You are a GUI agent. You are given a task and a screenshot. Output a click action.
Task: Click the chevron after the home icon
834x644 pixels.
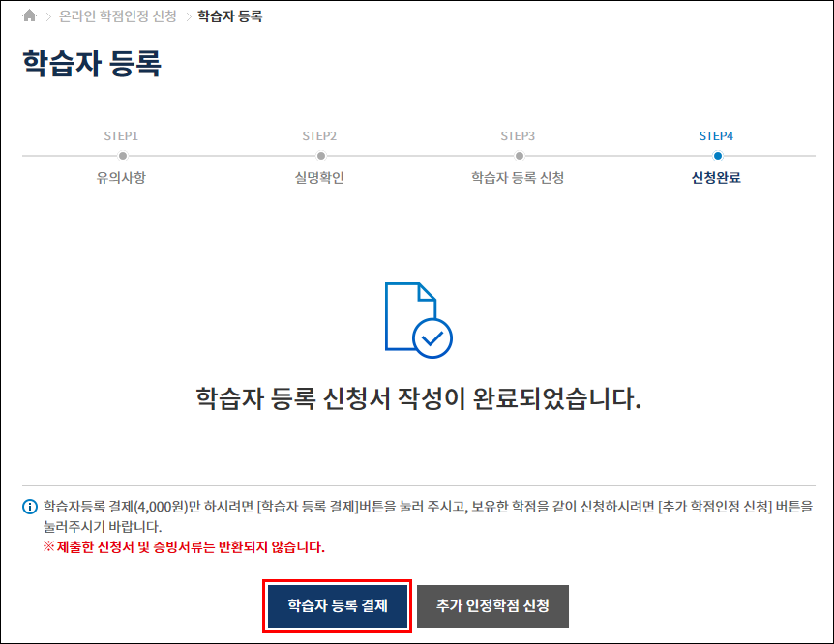point(49,16)
